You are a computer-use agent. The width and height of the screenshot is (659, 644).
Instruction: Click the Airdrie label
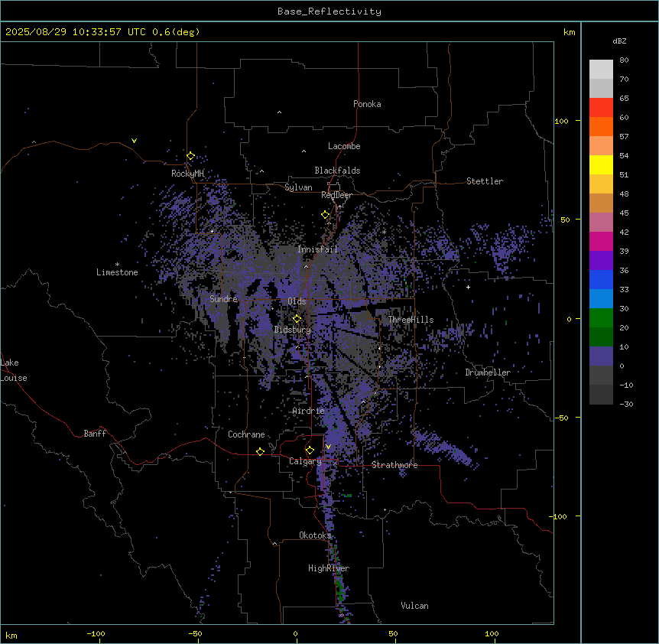click(x=308, y=411)
